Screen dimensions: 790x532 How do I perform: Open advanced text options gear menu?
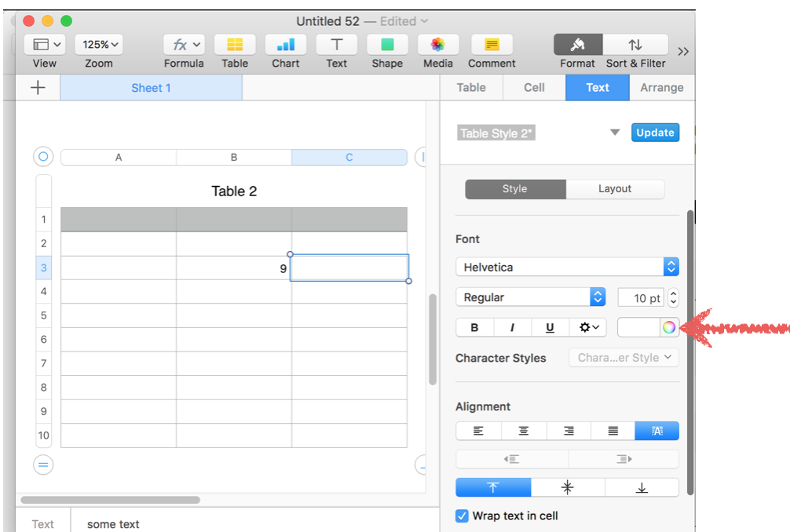point(588,327)
